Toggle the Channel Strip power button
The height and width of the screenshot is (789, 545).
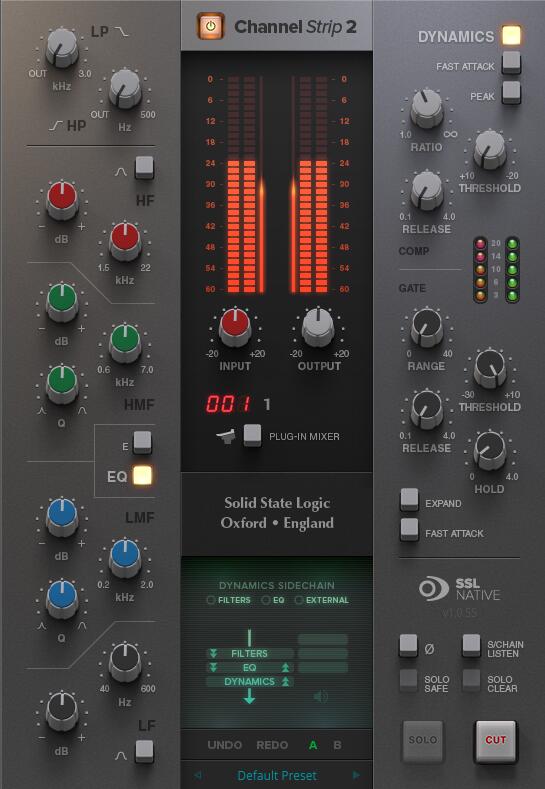coord(210,26)
